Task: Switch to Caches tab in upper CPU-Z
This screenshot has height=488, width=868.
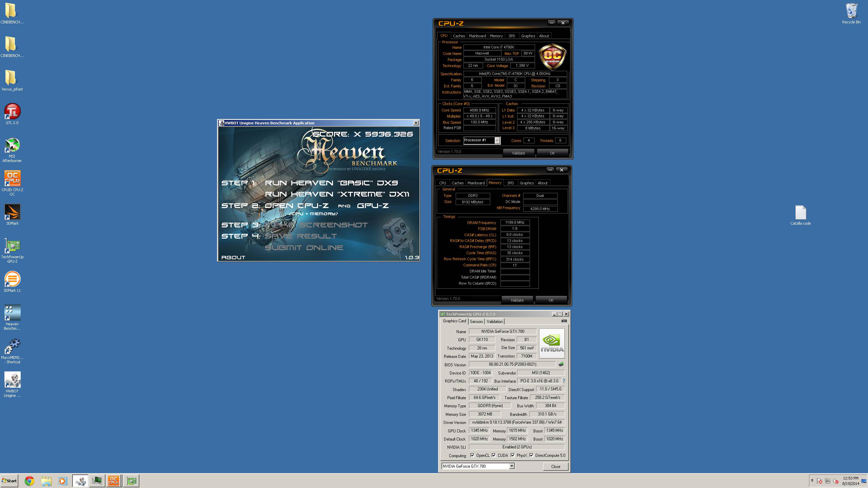Action: coord(459,36)
